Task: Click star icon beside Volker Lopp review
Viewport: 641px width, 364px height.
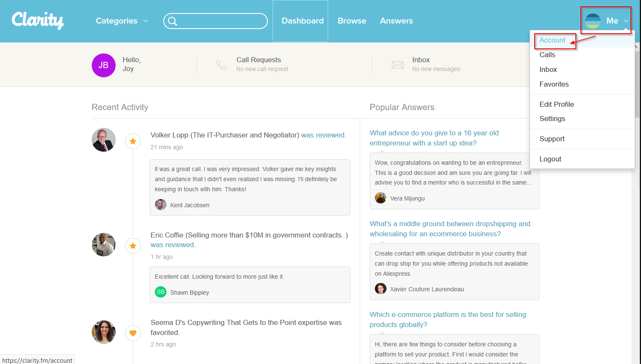Action: [133, 141]
